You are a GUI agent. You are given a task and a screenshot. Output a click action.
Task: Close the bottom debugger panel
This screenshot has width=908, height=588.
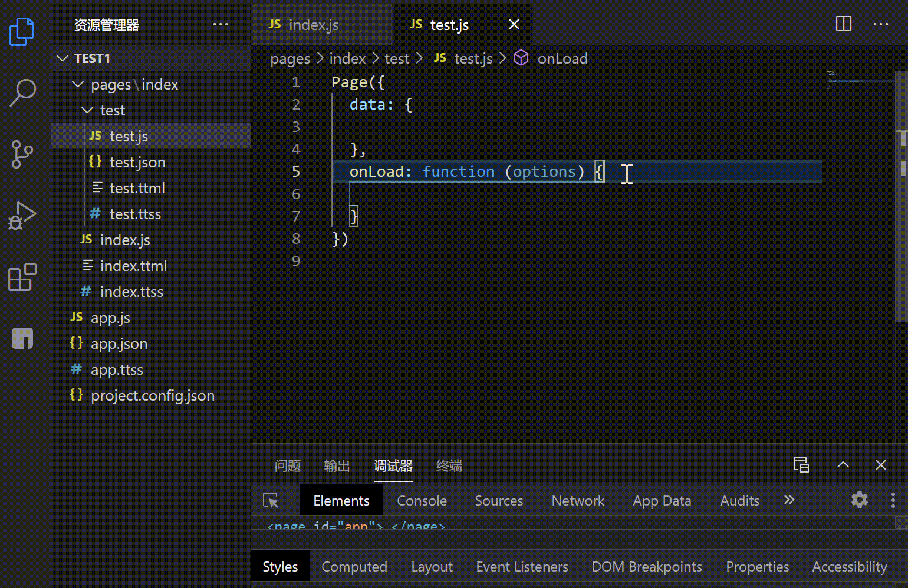(881, 465)
